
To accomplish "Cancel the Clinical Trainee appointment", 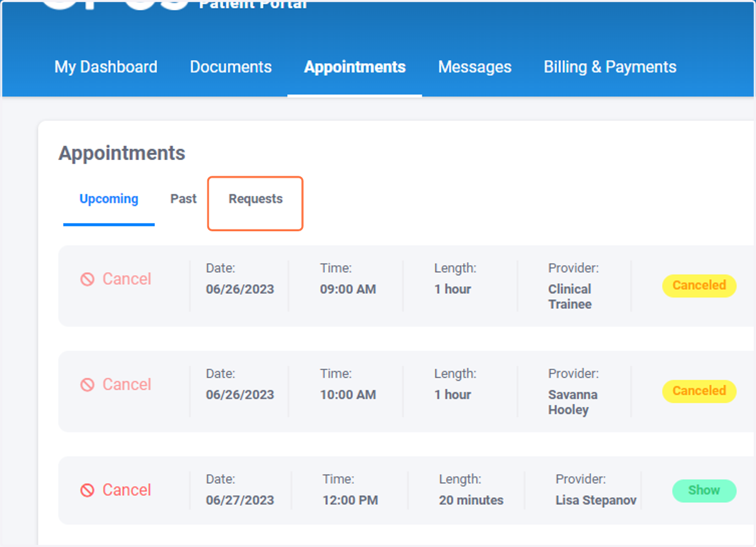I will (x=116, y=279).
